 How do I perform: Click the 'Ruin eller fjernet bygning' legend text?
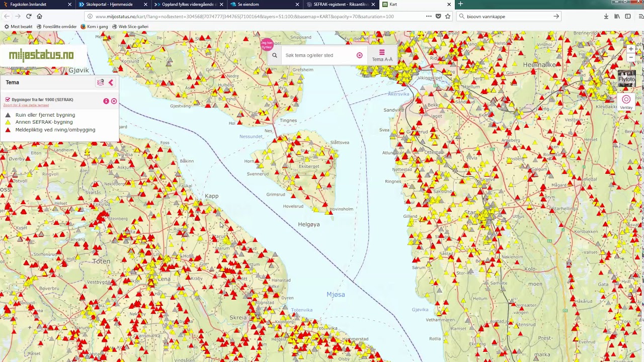(45, 115)
